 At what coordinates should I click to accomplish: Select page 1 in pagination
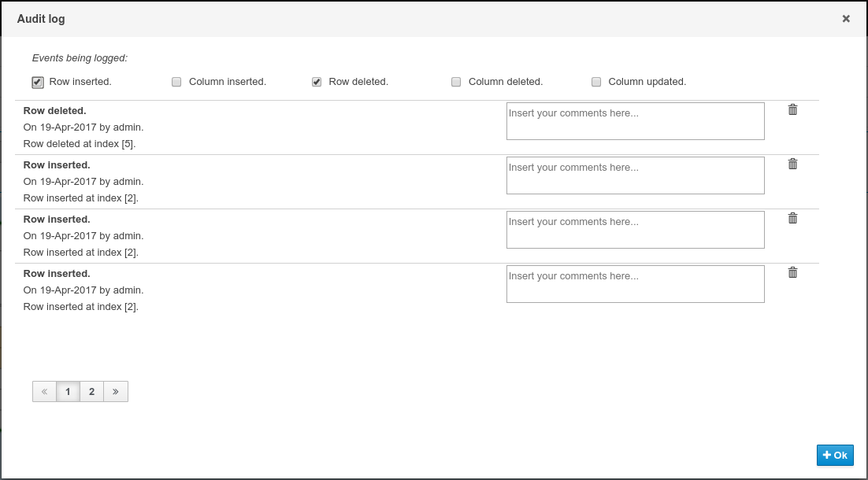tap(68, 392)
